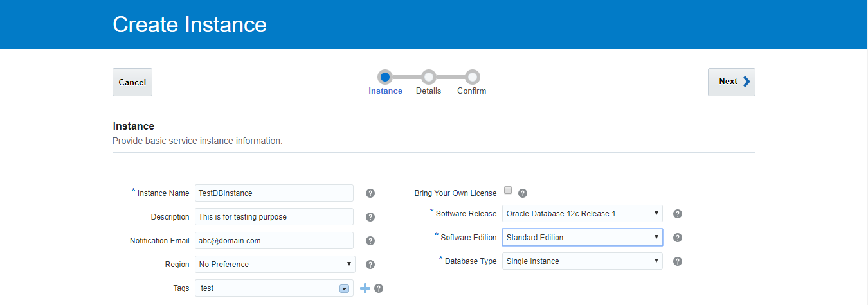Click help icon beside Database Type dropdown
This screenshot has height=305, width=868.
pos(678,261)
